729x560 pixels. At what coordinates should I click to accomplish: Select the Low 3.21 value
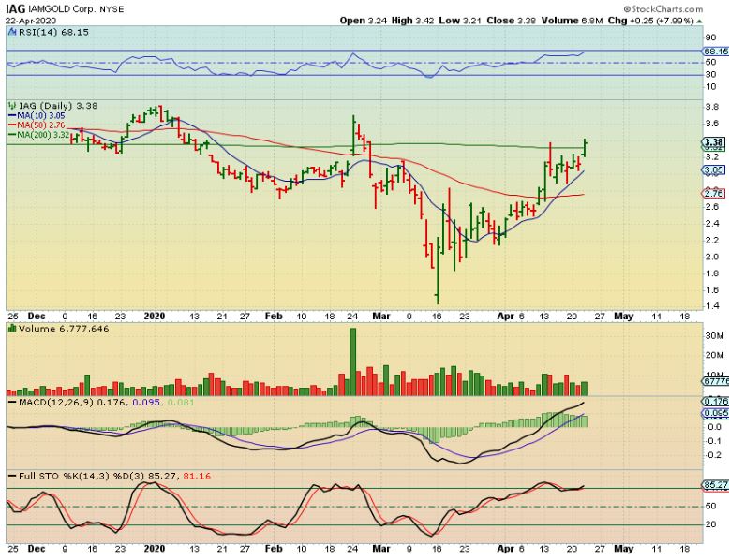point(461,21)
